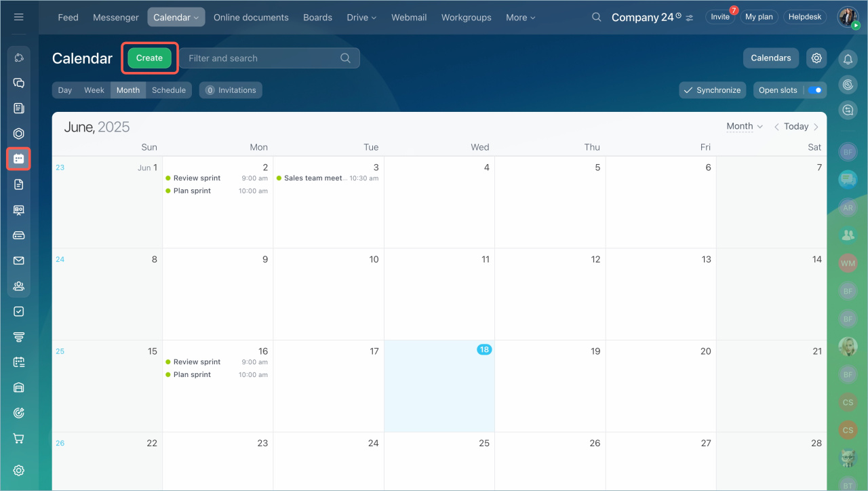Switch to Week view
Image resolution: width=868 pixels, height=491 pixels.
[x=94, y=90]
